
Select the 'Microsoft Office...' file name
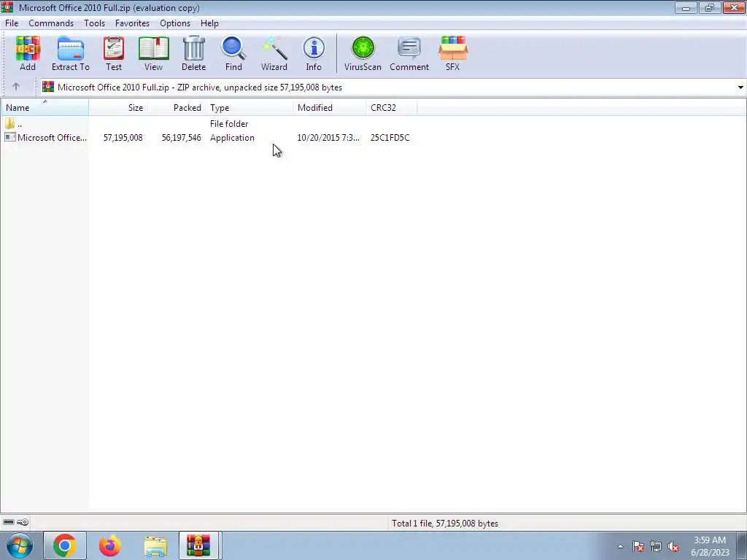click(52, 138)
